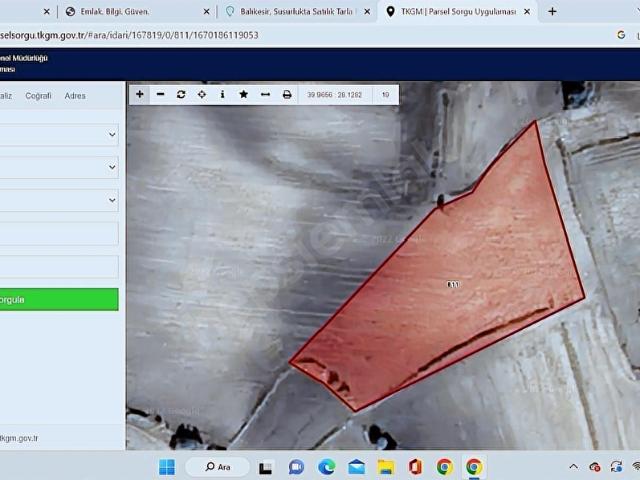This screenshot has width=640, height=480.
Task: Click the first empty text field above Sorgula
Action: [x=59, y=233]
